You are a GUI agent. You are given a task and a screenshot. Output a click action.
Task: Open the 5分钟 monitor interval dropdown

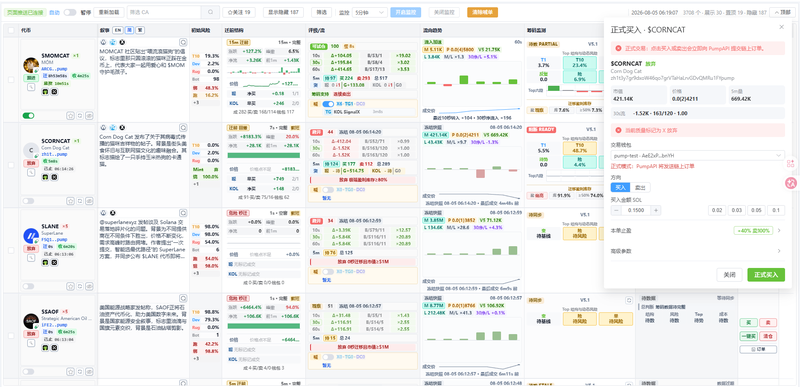pos(369,13)
